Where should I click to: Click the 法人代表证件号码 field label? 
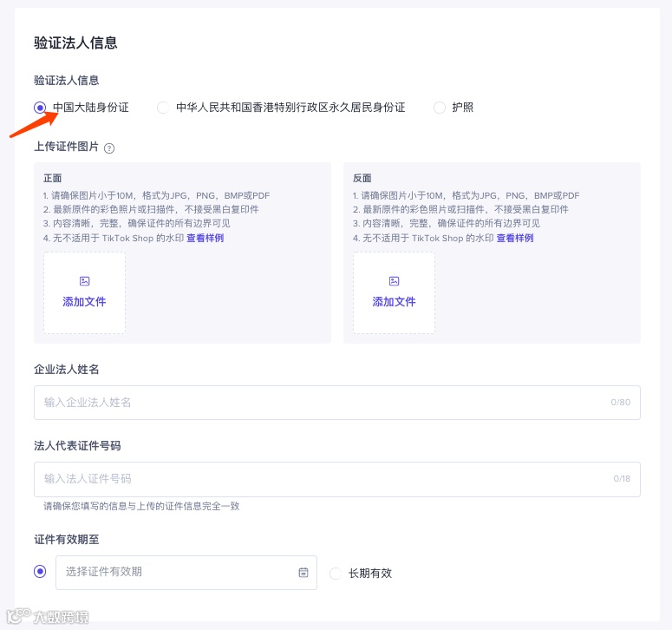point(77,446)
